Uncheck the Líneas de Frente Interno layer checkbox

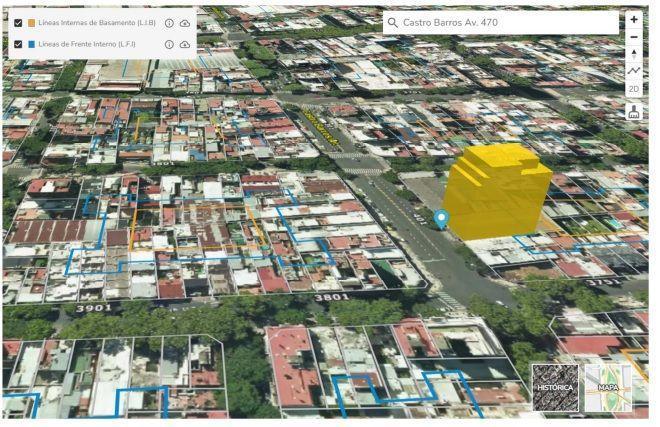[18, 44]
